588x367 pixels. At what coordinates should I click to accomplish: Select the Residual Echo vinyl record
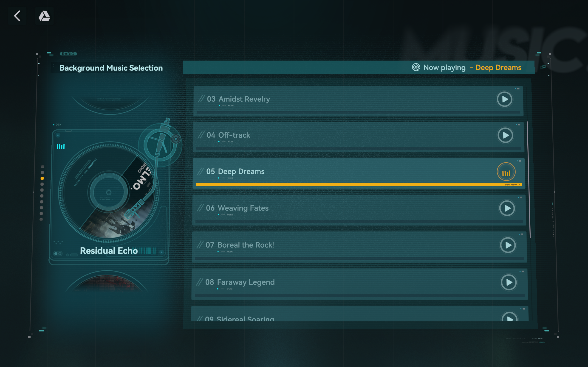pos(109,192)
